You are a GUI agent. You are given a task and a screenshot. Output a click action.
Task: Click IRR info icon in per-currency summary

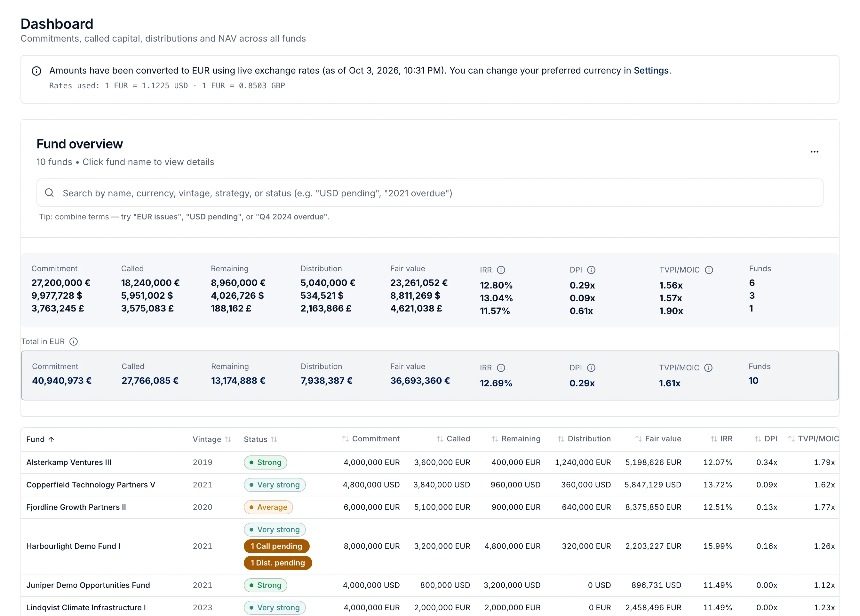coord(501,270)
